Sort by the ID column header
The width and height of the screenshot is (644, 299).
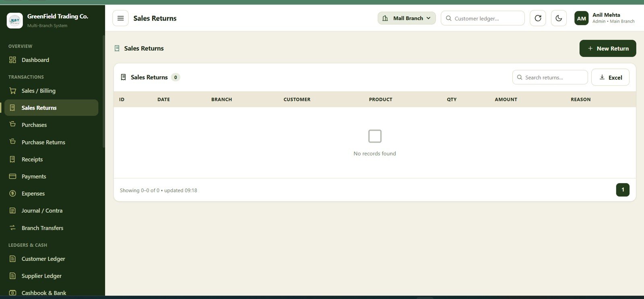coord(122,99)
